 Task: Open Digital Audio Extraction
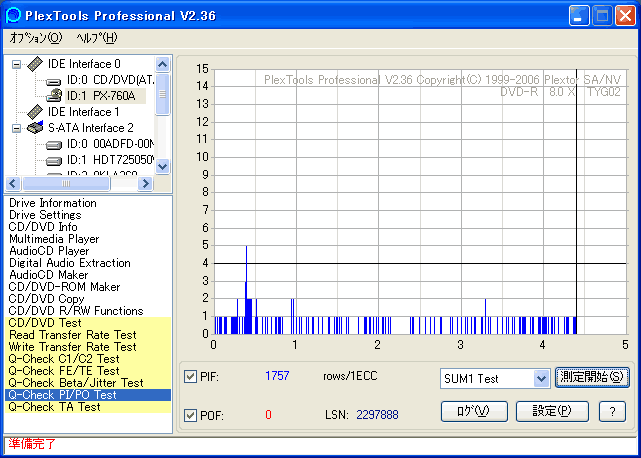pyautogui.click(x=69, y=263)
